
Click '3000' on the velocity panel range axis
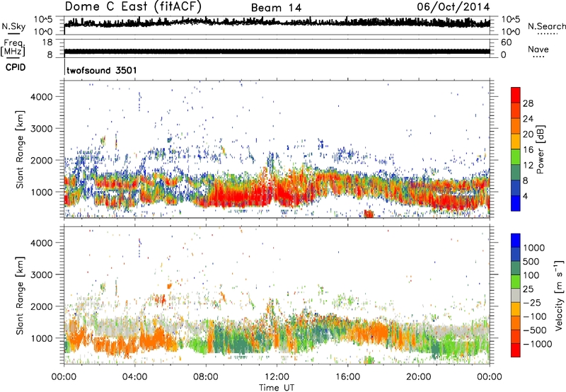click(42, 275)
